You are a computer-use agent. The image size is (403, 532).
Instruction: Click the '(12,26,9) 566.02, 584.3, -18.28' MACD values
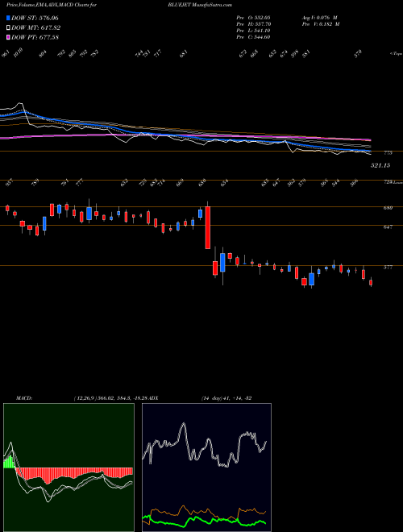pyautogui.click(x=110, y=398)
